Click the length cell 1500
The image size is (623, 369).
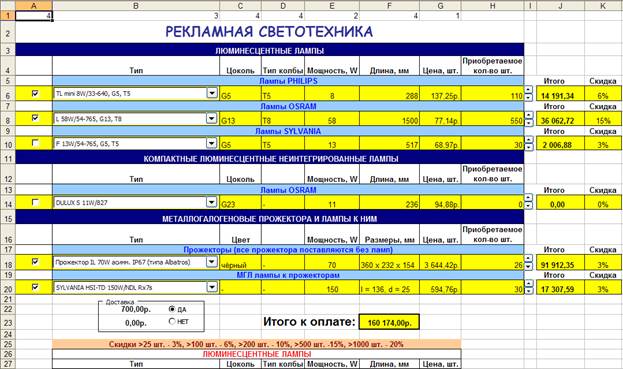(x=389, y=119)
